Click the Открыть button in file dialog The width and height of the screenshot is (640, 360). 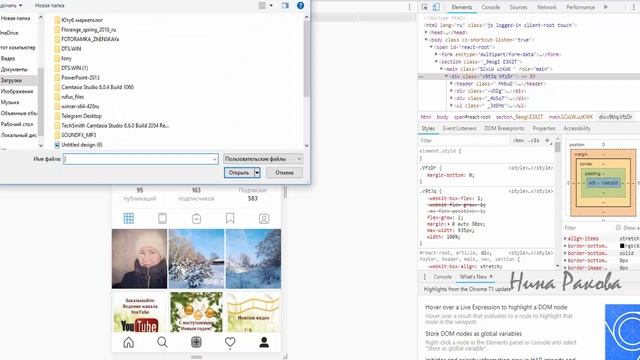coord(239,173)
